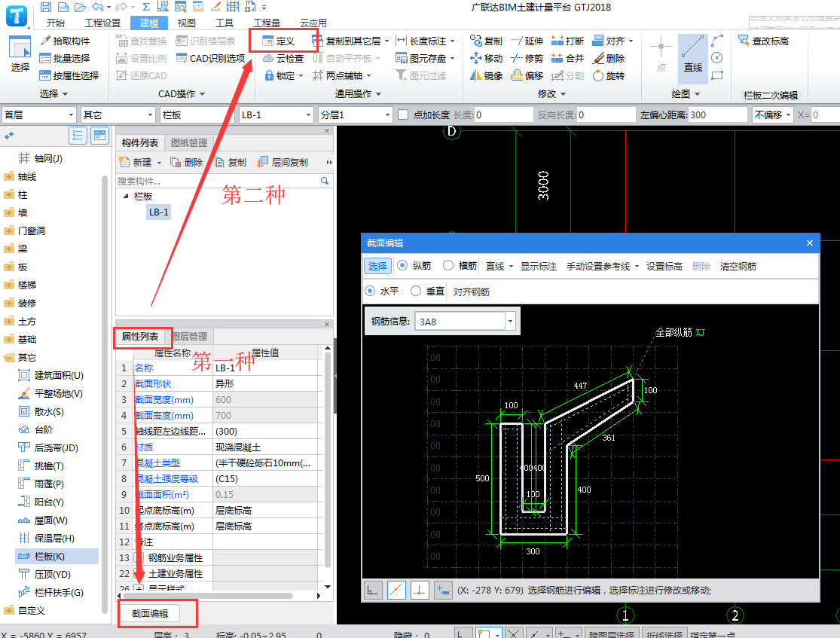840x638 pixels.
Task: Click the 查改标高 edit elevation tool
Action: pyautogui.click(x=763, y=41)
